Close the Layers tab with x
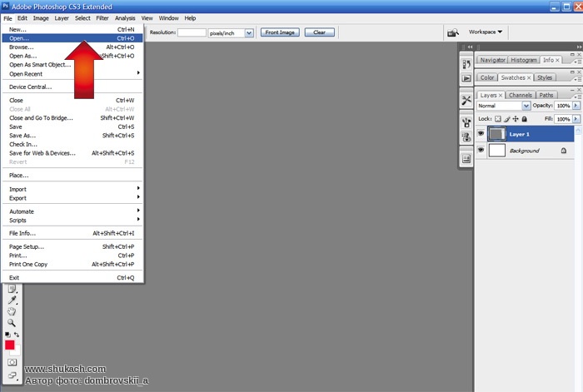583x392 pixels. 501,96
